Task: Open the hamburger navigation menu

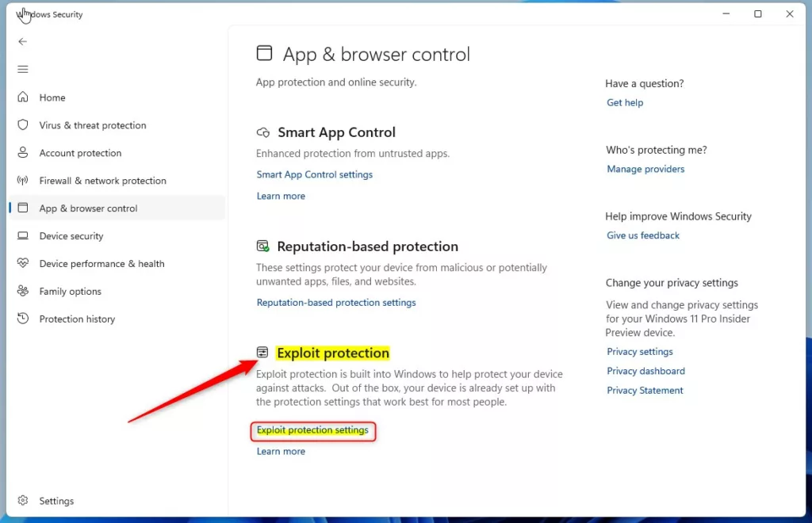Action: [22, 69]
